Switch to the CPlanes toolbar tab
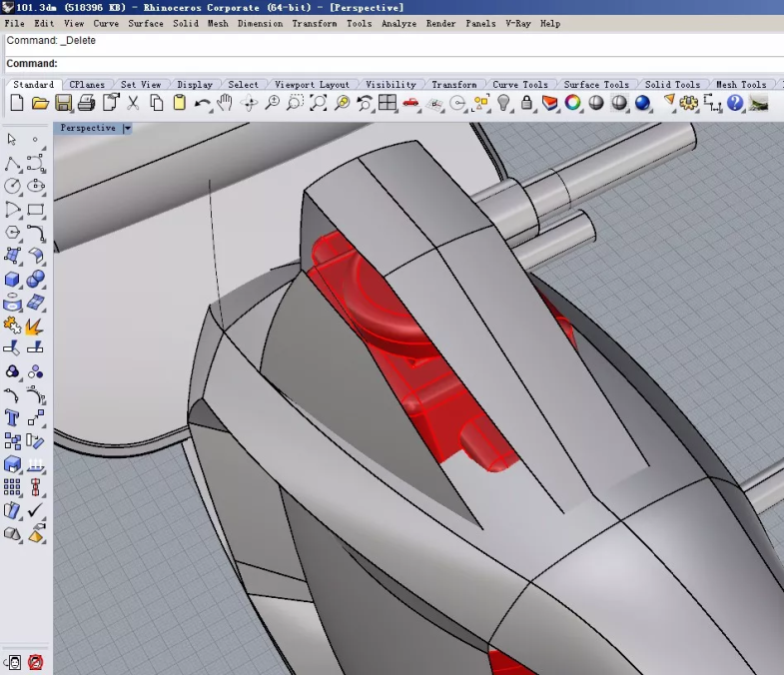This screenshot has height=675, width=784. [87, 85]
